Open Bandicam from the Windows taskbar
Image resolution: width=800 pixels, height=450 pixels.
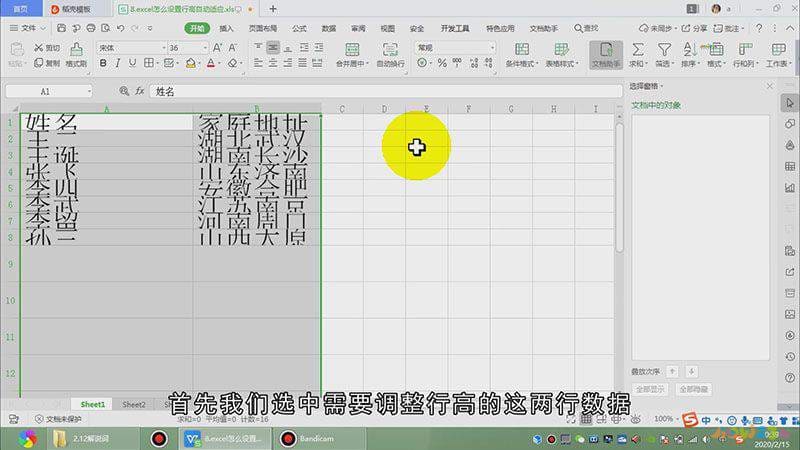click(x=320, y=438)
